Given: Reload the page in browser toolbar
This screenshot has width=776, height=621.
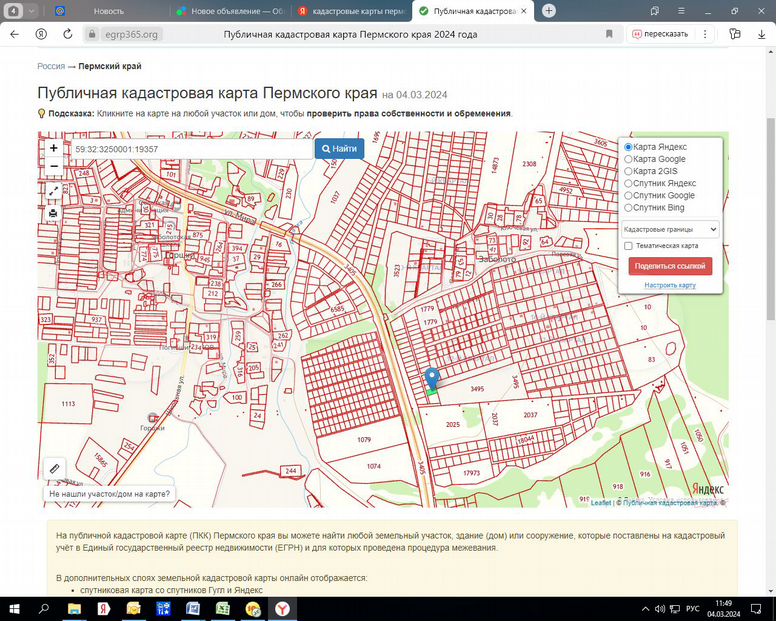Looking at the screenshot, I should [67, 33].
